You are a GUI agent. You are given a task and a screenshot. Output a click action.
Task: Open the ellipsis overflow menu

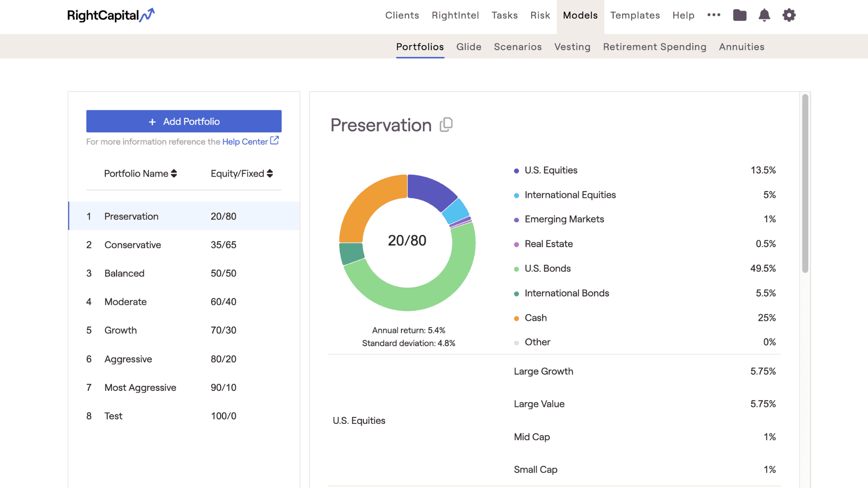pyautogui.click(x=713, y=15)
